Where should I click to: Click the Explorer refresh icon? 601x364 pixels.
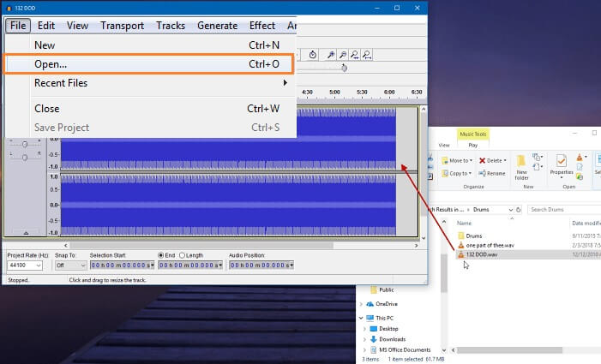pos(518,210)
